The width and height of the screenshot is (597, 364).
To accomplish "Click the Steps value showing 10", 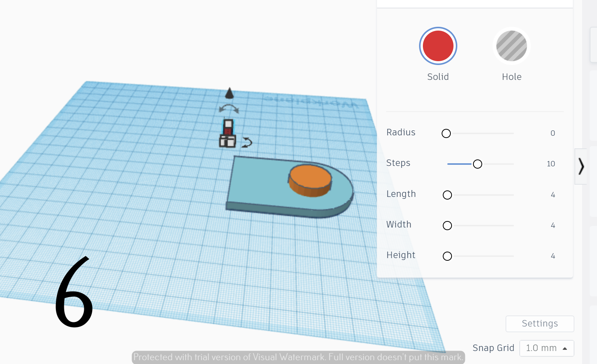I will tap(551, 164).
